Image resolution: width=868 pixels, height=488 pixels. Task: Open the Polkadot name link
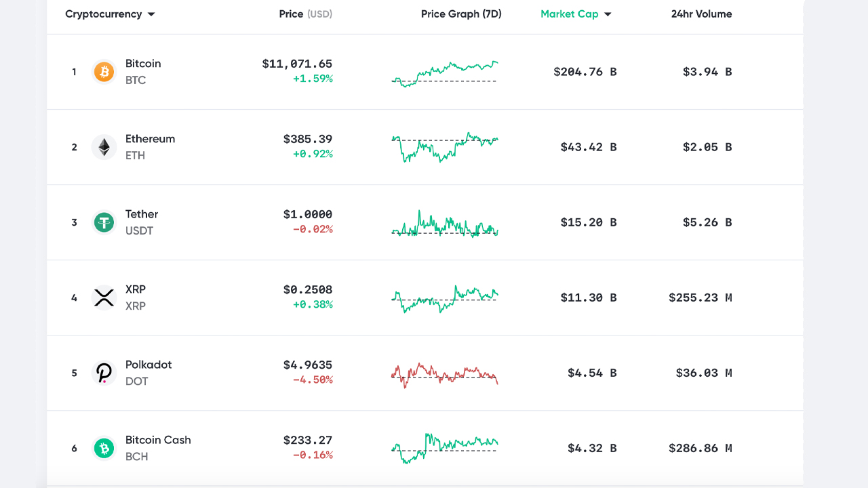point(149,365)
